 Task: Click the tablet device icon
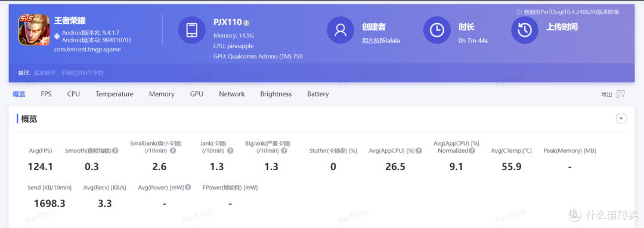(192, 30)
